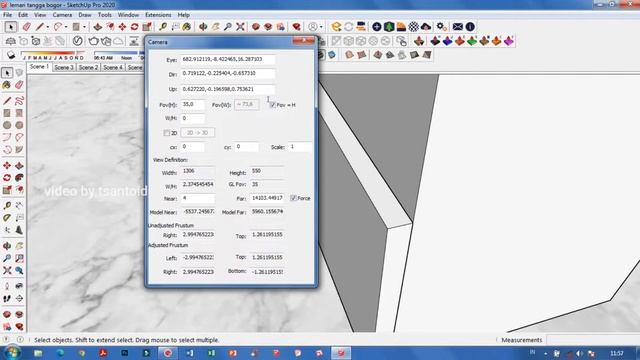640x360 pixels.
Task: Open the File menu
Action: (x=7, y=15)
